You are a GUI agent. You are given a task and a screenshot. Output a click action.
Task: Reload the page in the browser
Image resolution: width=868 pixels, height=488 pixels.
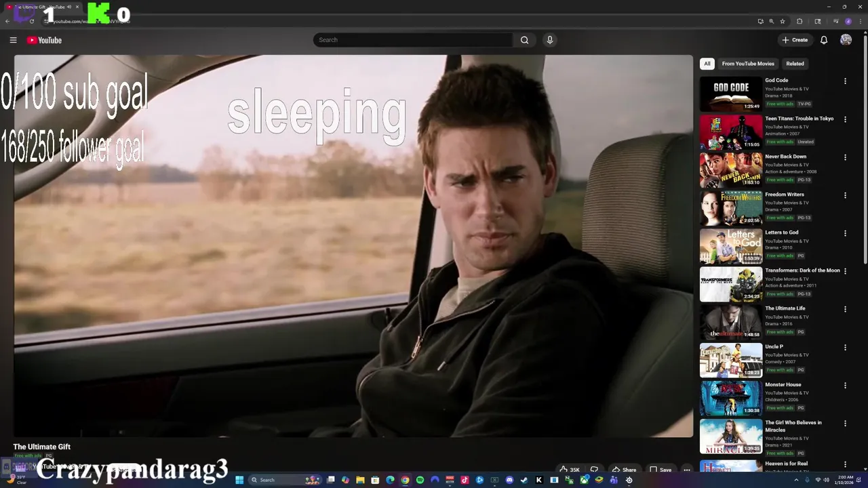(x=32, y=21)
